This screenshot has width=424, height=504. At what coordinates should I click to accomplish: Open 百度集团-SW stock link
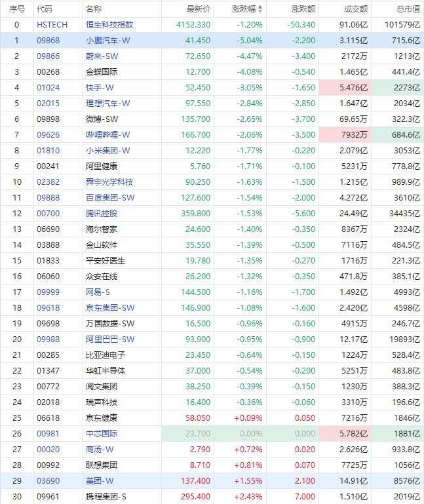coord(110,198)
